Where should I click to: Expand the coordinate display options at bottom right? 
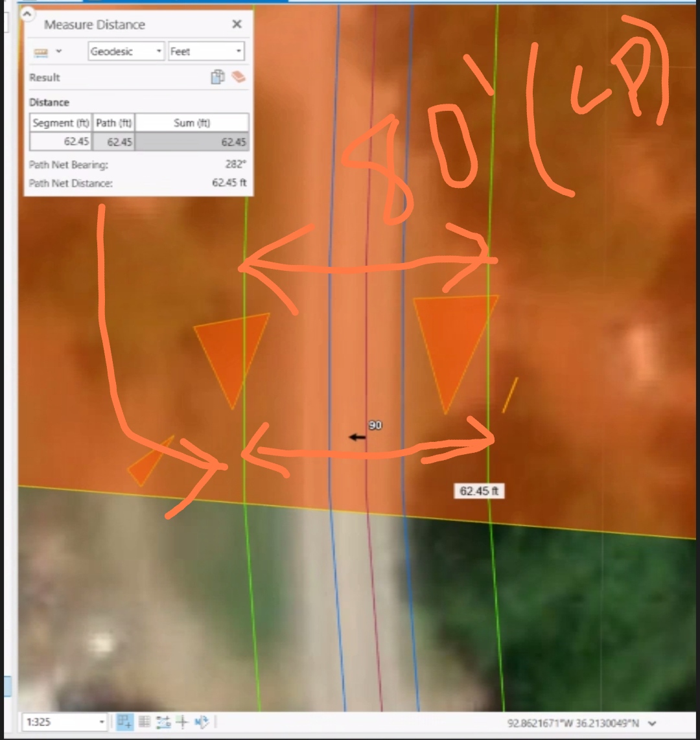651,723
